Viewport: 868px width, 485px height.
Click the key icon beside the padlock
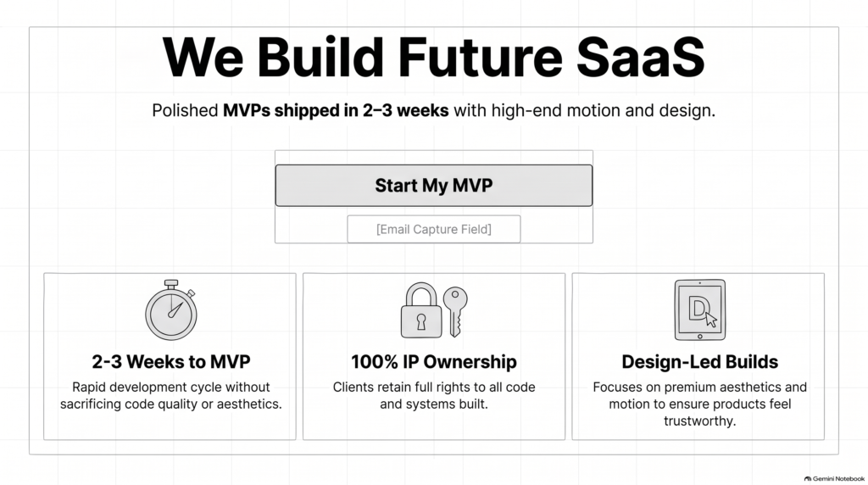point(455,312)
